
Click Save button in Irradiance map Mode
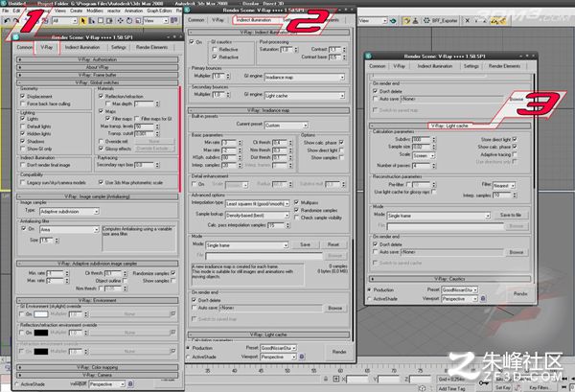pos(305,244)
